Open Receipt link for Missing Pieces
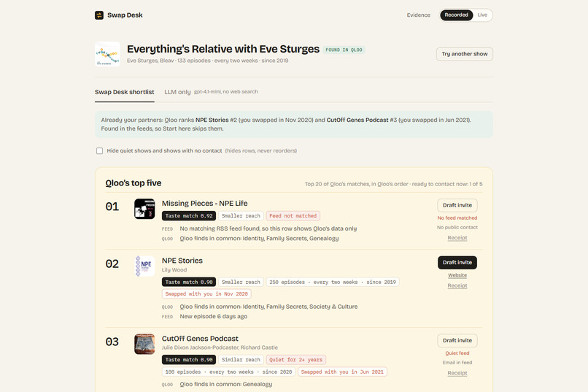This screenshot has height=392, width=588. [x=457, y=238]
